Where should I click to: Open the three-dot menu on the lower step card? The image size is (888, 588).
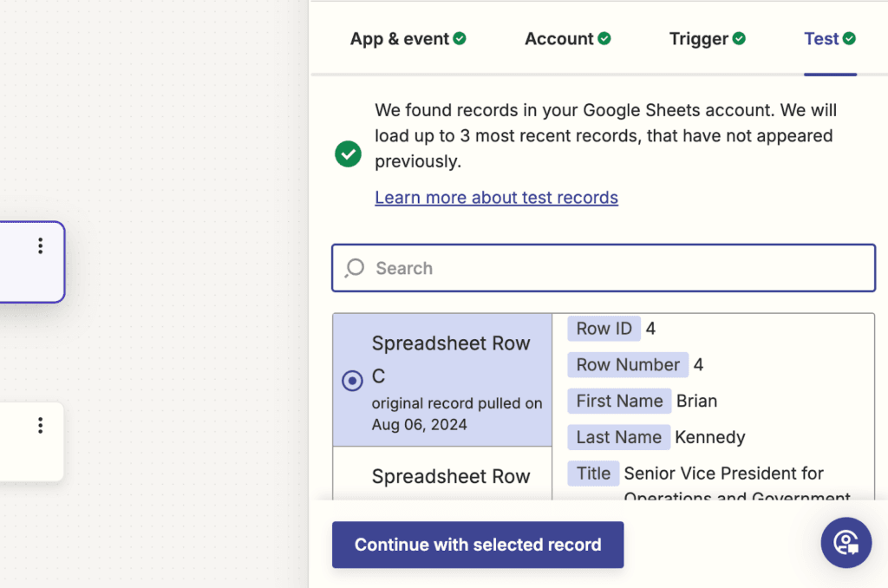pos(40,425)
